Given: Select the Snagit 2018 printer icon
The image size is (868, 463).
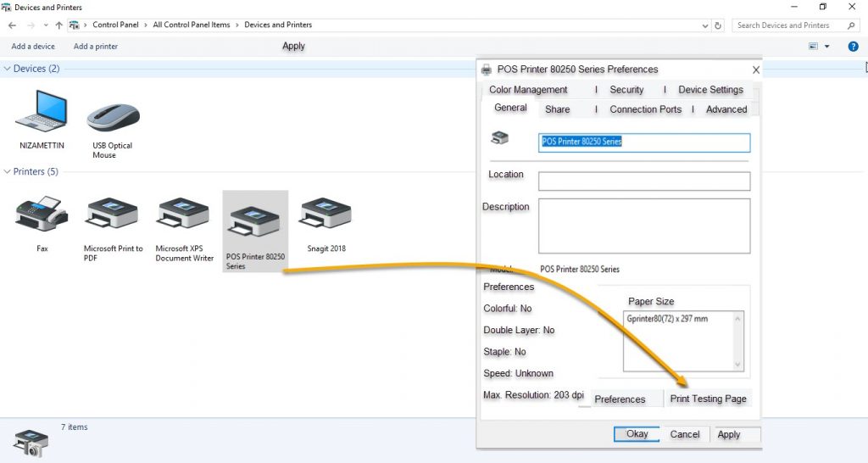Looking at the screenshot, I should point(326,214).
